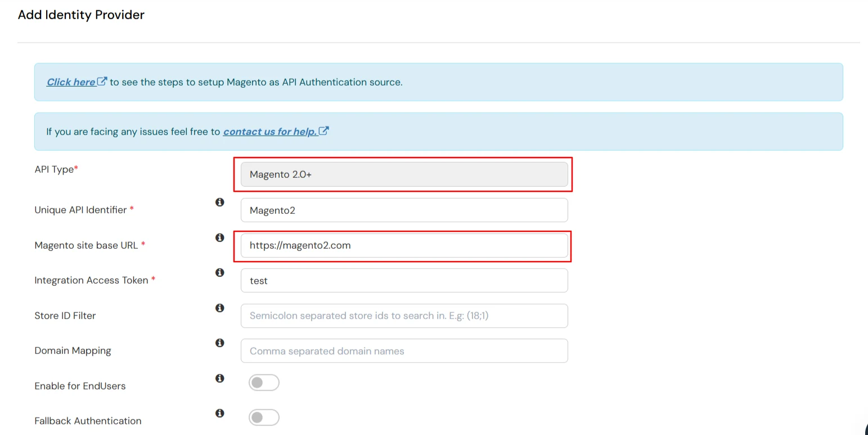Click the info icon beside Fallback Authentication
The height and width of the screenshot is (435, 868).
click(220, 413)
